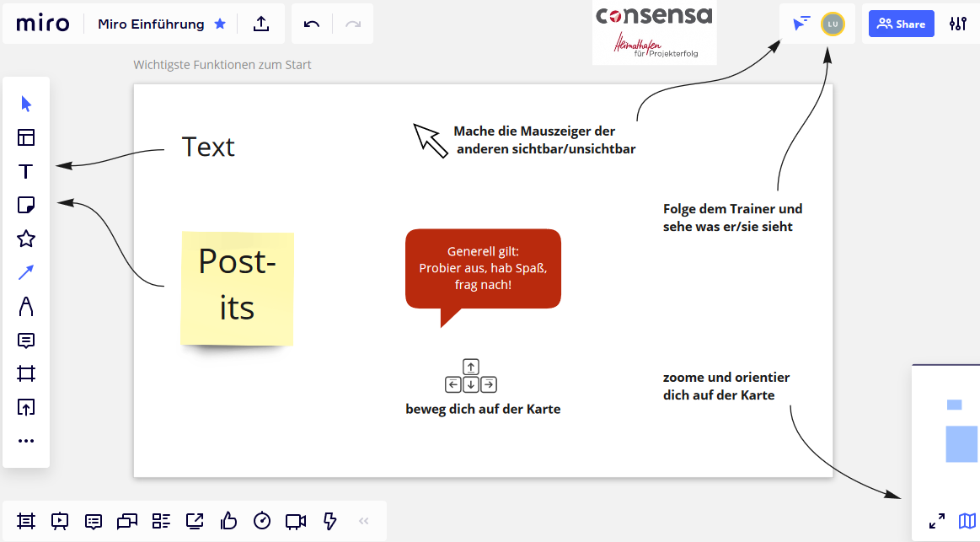980x542 pixels.
Task: Open voting with the thumbs-up icon
Action: tap(228, 521)
